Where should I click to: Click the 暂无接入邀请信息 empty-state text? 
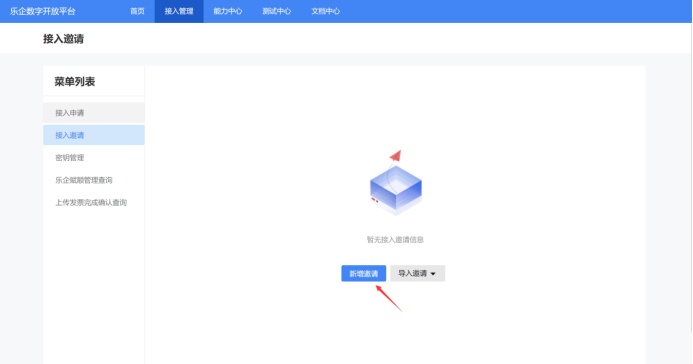395,239
